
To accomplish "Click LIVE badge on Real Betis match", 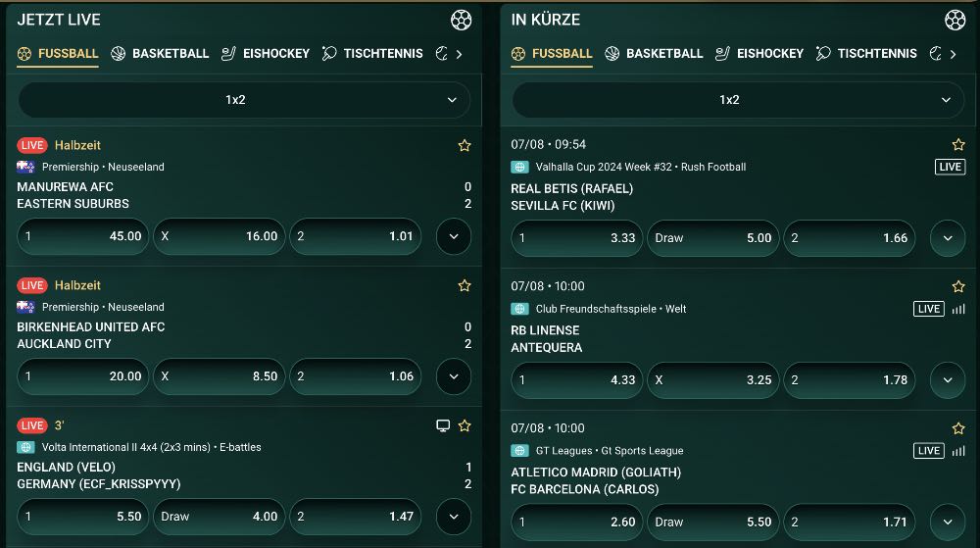I will pyautogui.click(x=951, y=167).
